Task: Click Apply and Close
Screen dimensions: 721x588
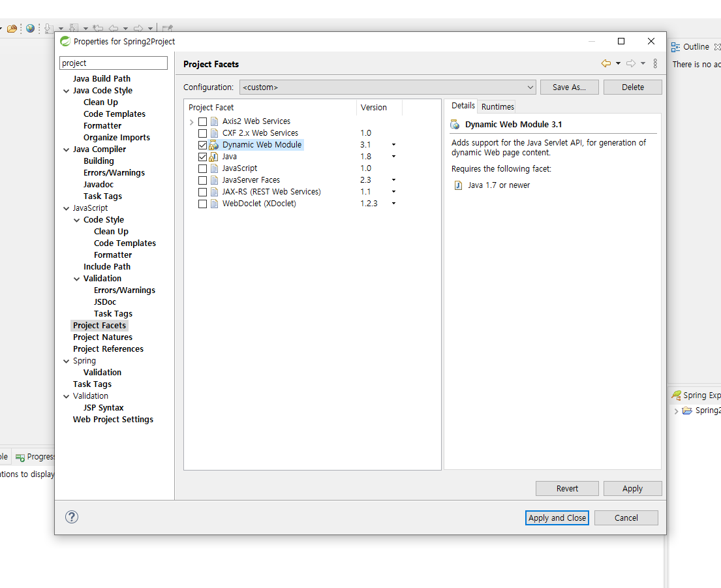Action: point(557,518)
